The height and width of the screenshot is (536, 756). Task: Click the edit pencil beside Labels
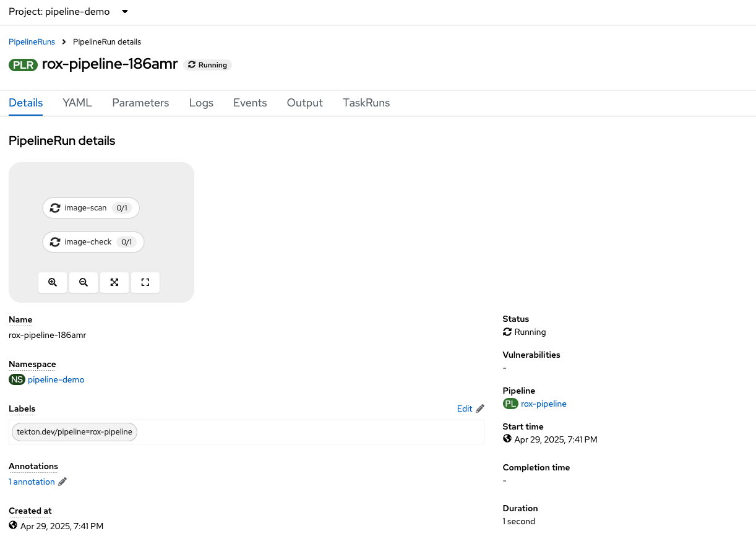[x=480, y=408]
